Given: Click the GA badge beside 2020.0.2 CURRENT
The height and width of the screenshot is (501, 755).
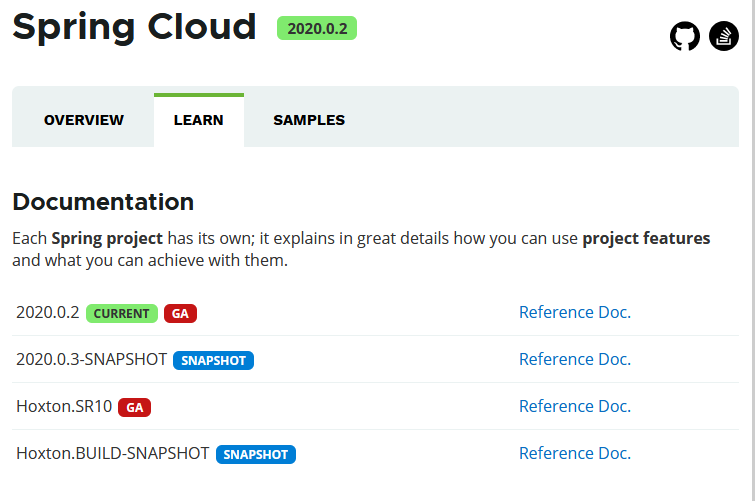Looking at the screenshot, I should tap(181, 314).
